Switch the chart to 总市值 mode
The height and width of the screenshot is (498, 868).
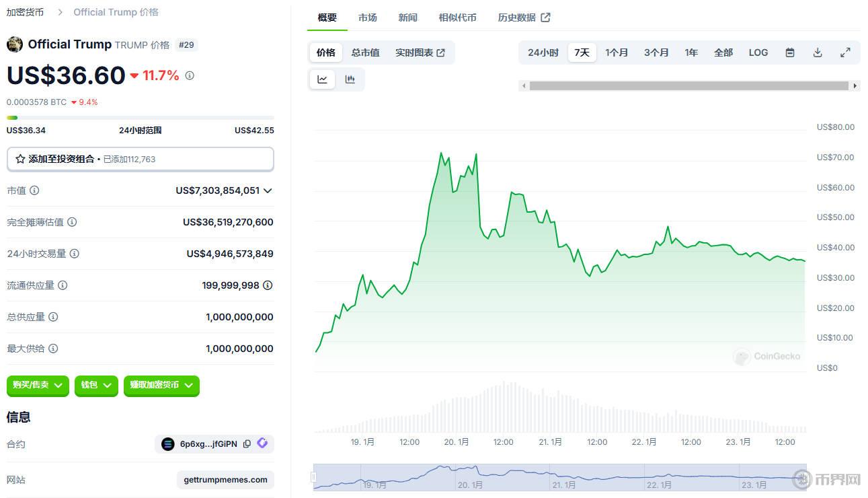[366, 52]
